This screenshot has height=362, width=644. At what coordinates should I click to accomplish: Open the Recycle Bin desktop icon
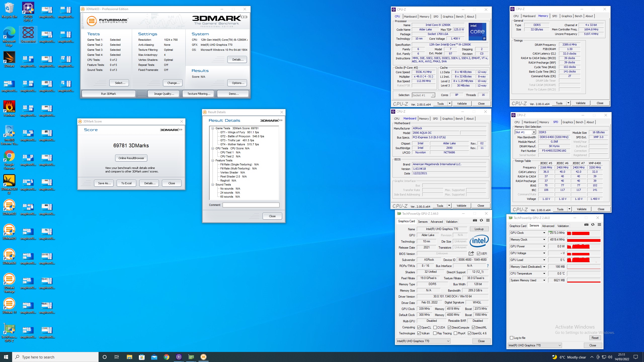[9, 11]
